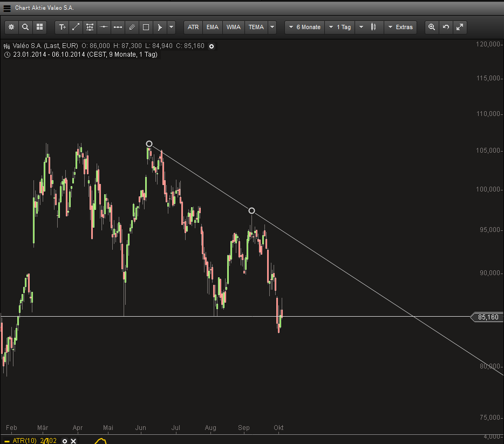Viewport: 504px width, 444px height.
Task: Undo with the reset arrow icon
Action: click(x=446, y=27)
